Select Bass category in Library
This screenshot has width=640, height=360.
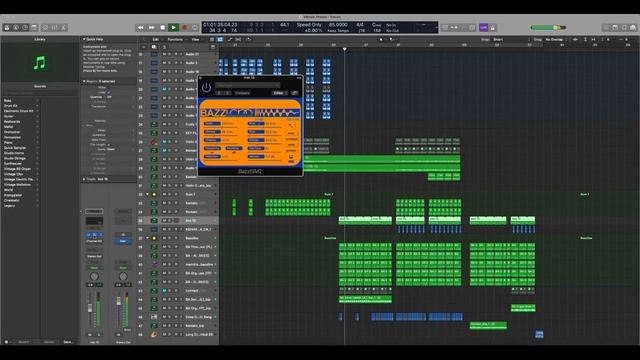[x=7, y=100]
